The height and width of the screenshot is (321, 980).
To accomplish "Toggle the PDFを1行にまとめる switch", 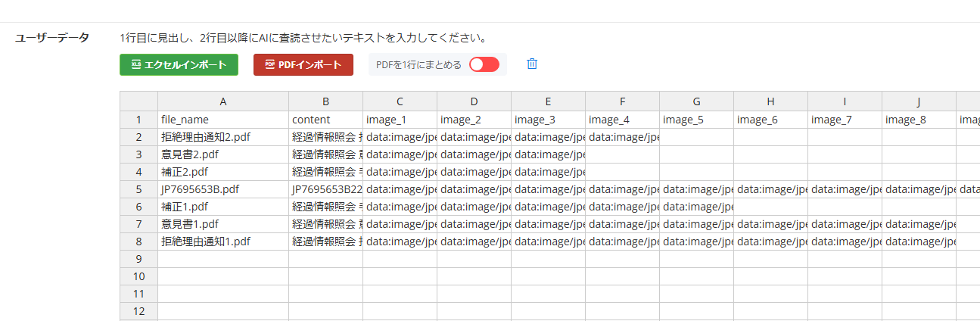I will [484, 64].
